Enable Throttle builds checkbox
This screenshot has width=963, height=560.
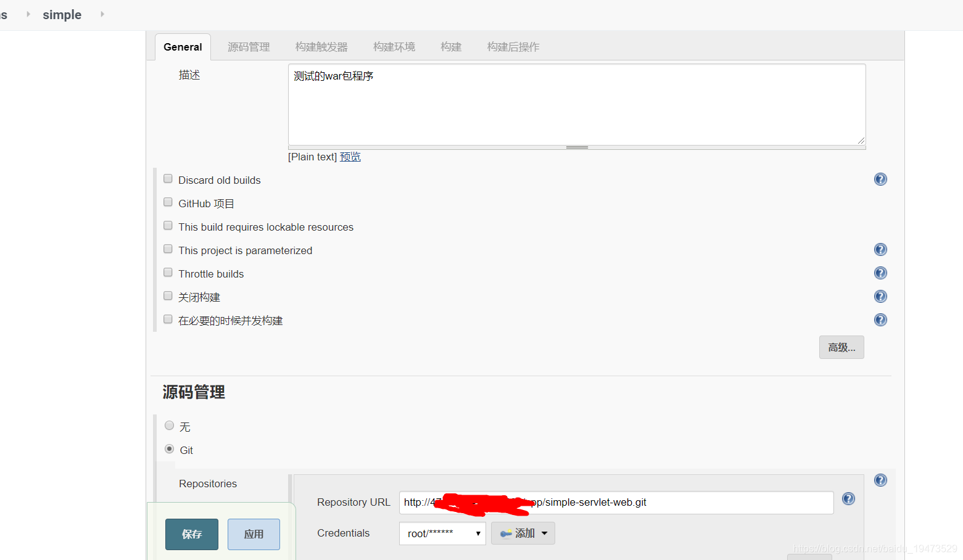pos(168,273)
